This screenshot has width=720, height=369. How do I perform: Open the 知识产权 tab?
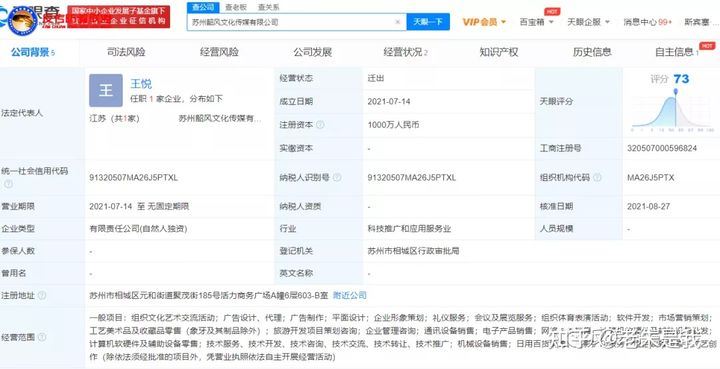tap(499, 52)
